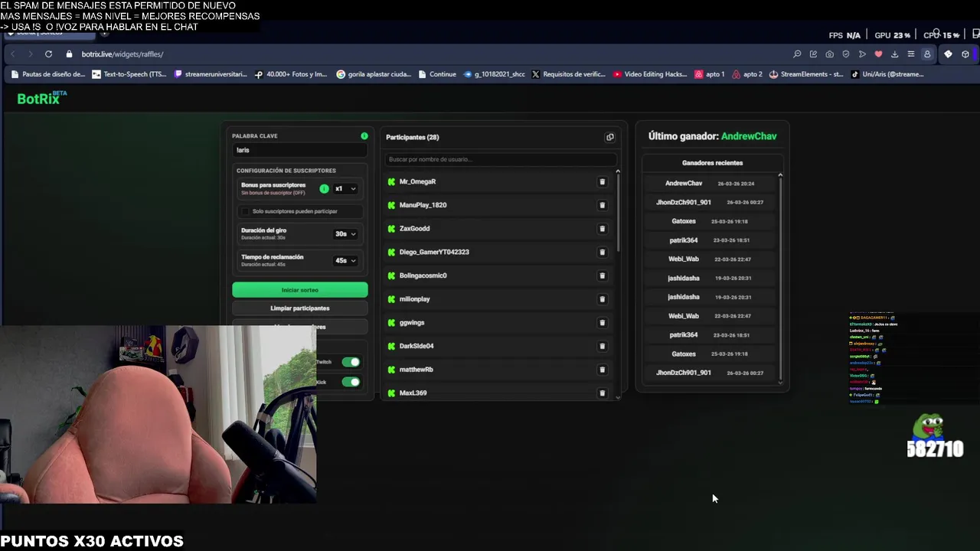Open the Tiempo de reclamación 45s dropdown
The image size is (980, 551).
point(345,261)
